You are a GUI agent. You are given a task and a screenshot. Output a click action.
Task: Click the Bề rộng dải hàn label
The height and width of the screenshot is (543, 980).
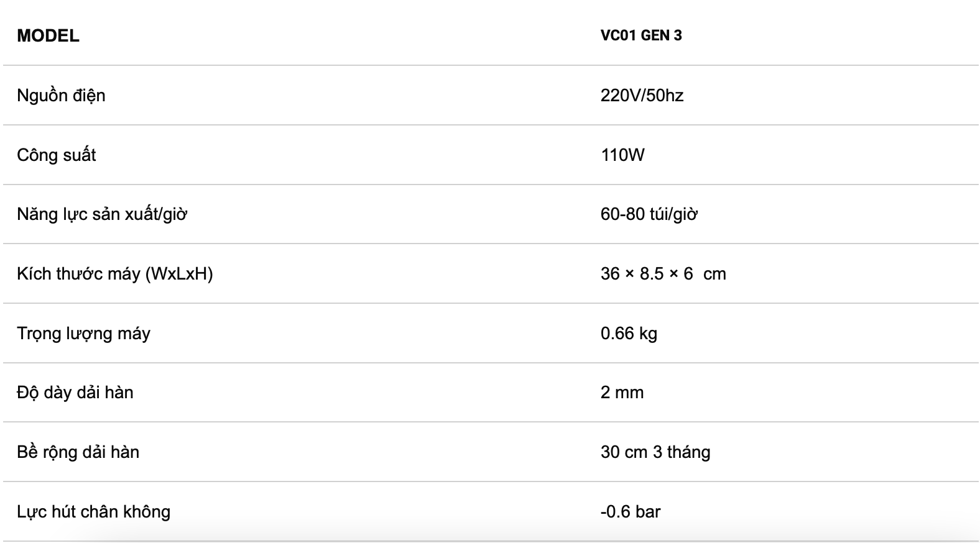coord(78,452)
